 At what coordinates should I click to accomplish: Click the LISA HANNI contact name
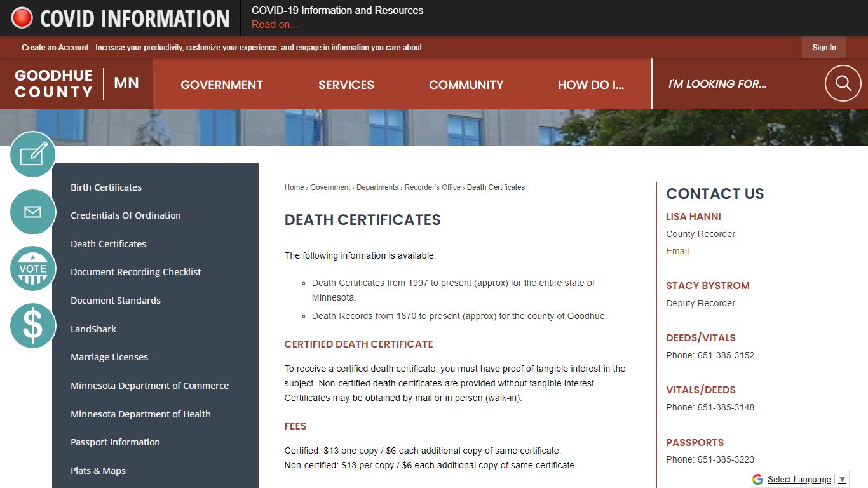693,217
